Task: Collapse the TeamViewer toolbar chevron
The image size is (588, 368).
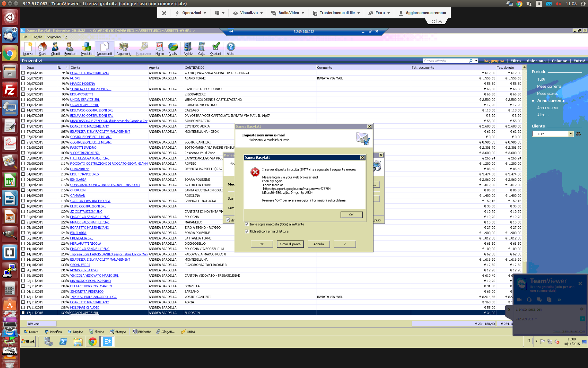Action: [440, 21]
